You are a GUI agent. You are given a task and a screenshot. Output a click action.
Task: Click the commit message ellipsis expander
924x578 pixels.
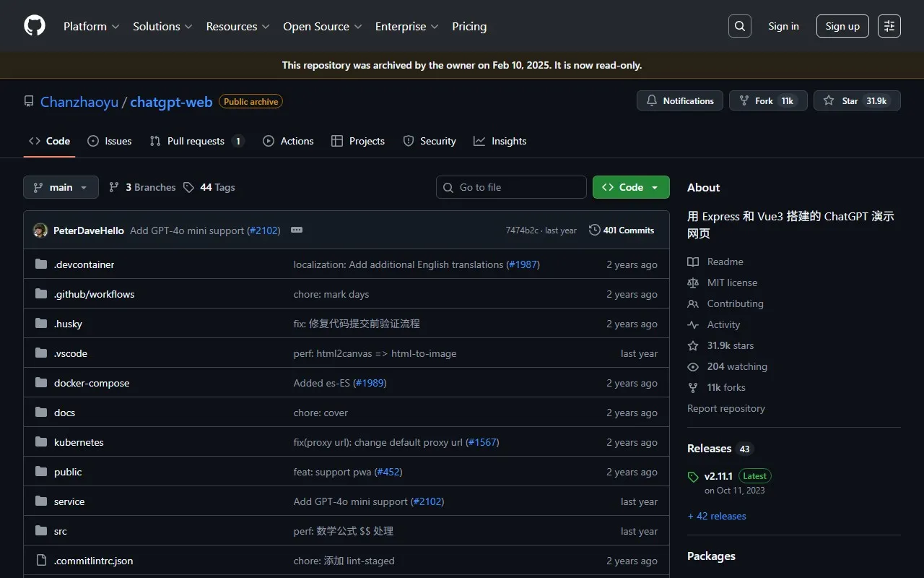(297, 230)
